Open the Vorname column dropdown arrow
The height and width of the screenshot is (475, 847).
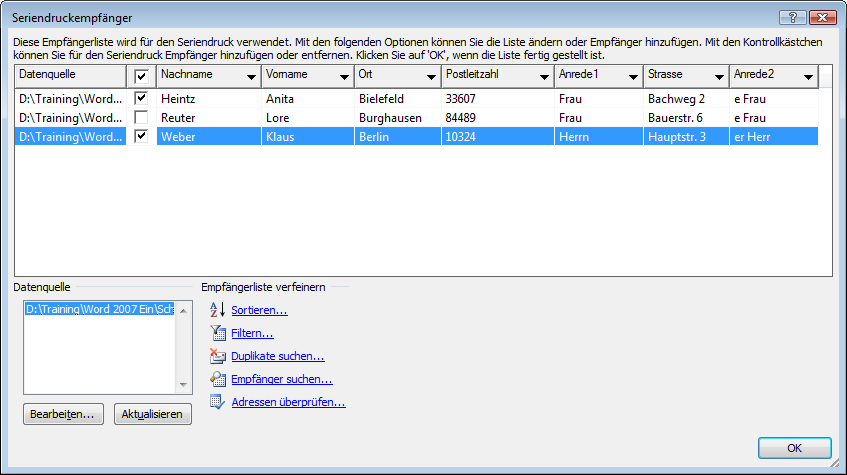pos(344,77)
